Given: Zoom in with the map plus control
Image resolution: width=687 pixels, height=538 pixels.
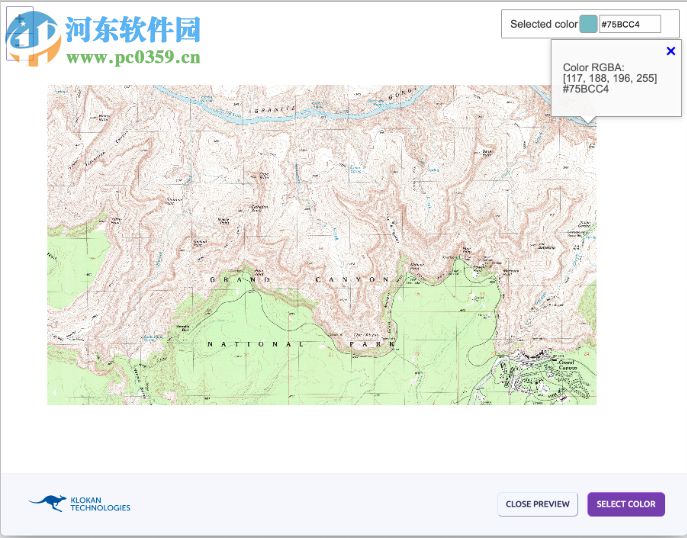Looking at the screenshot, I should point(20,19).
